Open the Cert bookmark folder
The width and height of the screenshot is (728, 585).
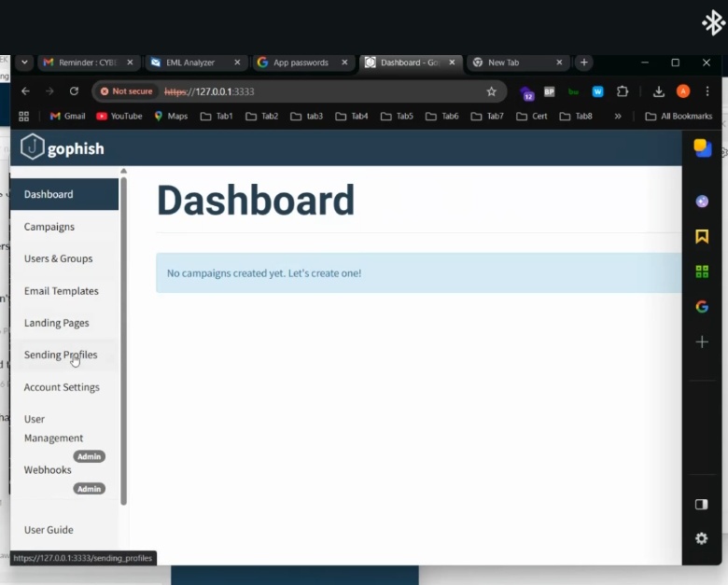[532, 116]
